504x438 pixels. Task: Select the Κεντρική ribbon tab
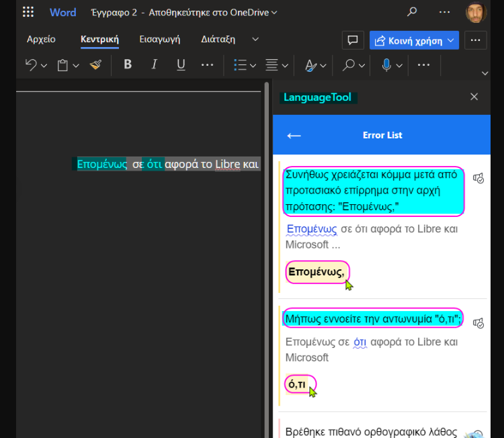click(x=99, y=39)
